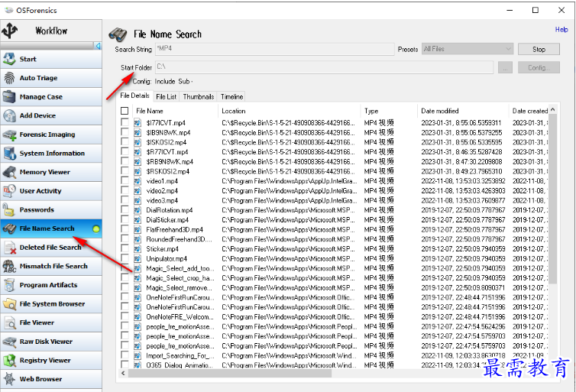Check the box for video2.mp4
The height and width of the screenshot is (392, 576).
[x=125, y=190]
